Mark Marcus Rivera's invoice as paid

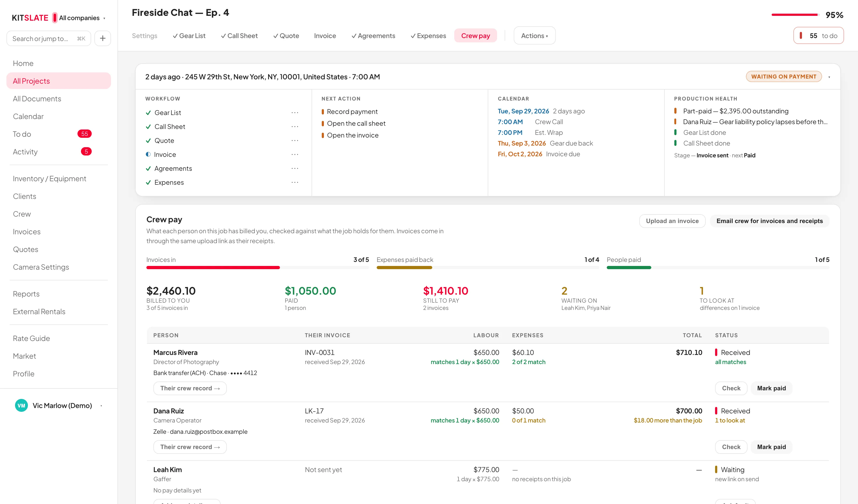pos(771,388)
